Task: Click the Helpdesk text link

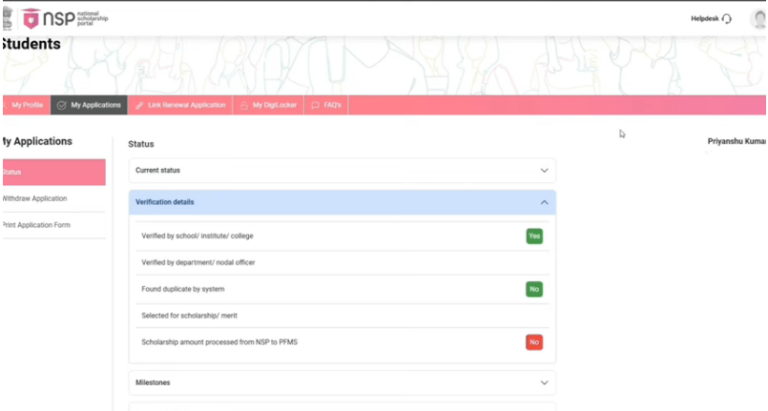Action: coord(704,19)
